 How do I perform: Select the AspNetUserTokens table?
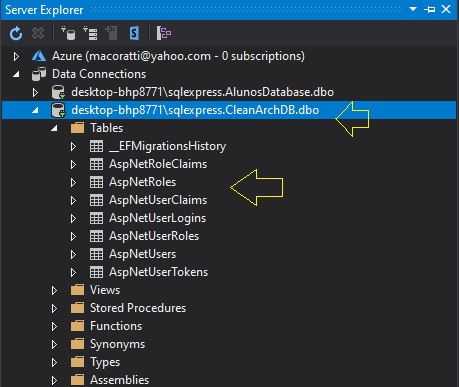(x=158, y=272)
